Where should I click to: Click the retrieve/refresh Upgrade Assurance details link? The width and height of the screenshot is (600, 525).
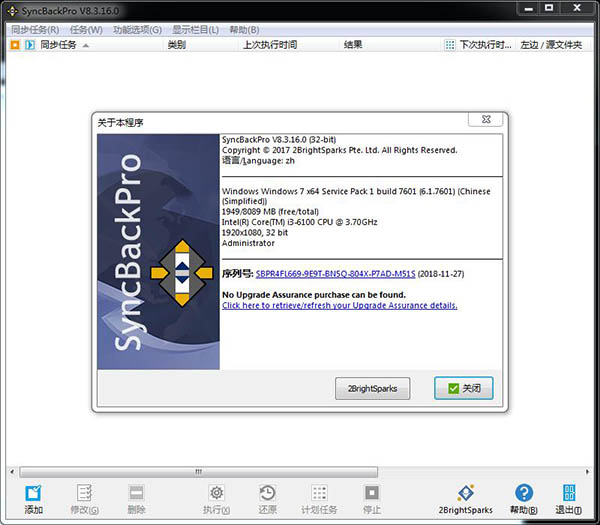[339, 305]
